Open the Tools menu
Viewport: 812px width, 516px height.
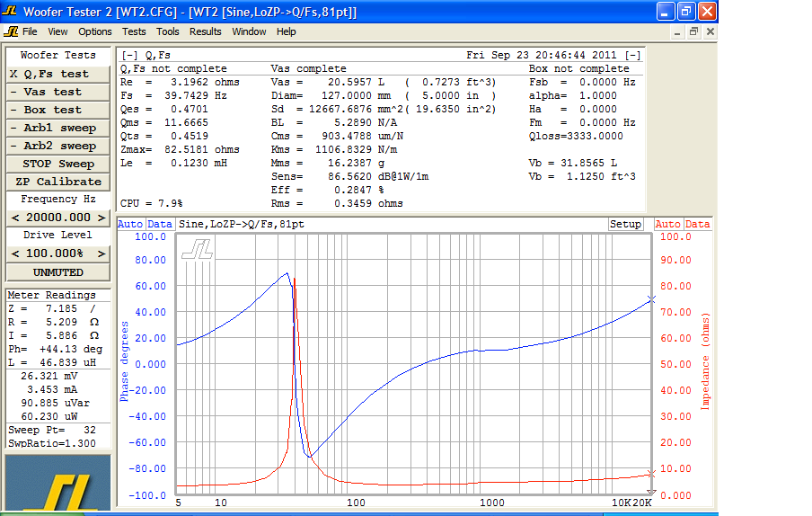pyautogui.click(x=167, y=31)
